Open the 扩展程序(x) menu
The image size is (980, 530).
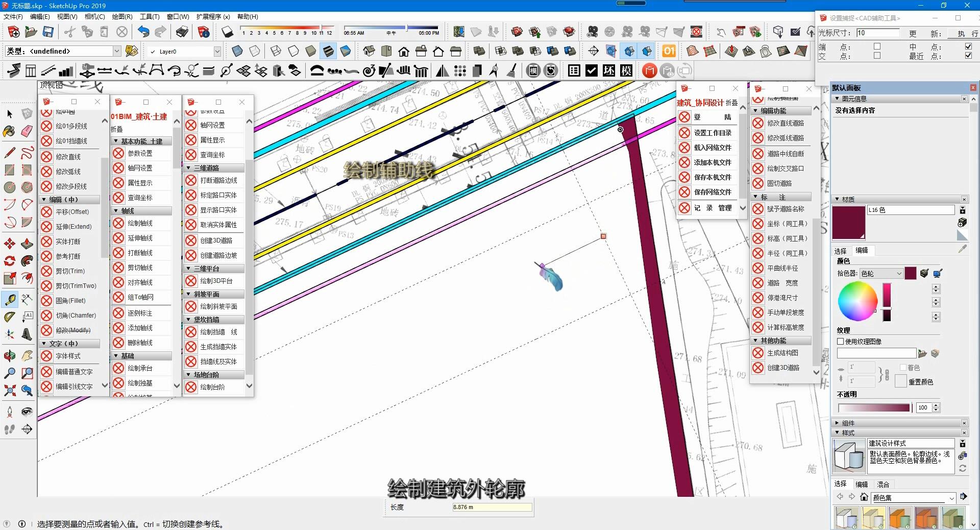[213, 16]
